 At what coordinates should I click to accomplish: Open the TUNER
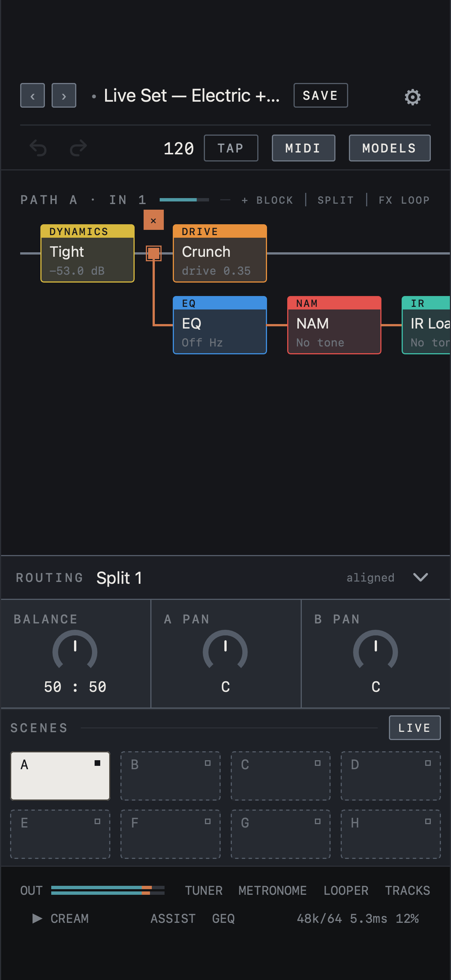coord(203,891)
